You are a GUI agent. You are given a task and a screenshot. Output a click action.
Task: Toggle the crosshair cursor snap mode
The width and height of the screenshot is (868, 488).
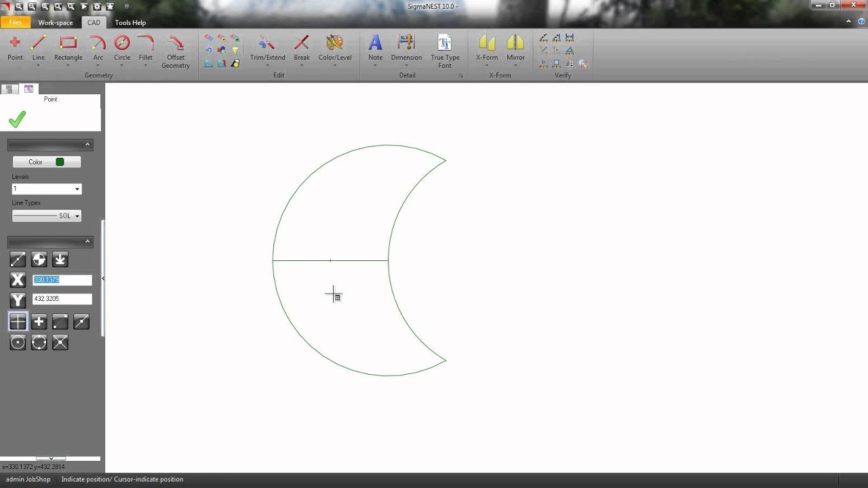tap(18, 322)
